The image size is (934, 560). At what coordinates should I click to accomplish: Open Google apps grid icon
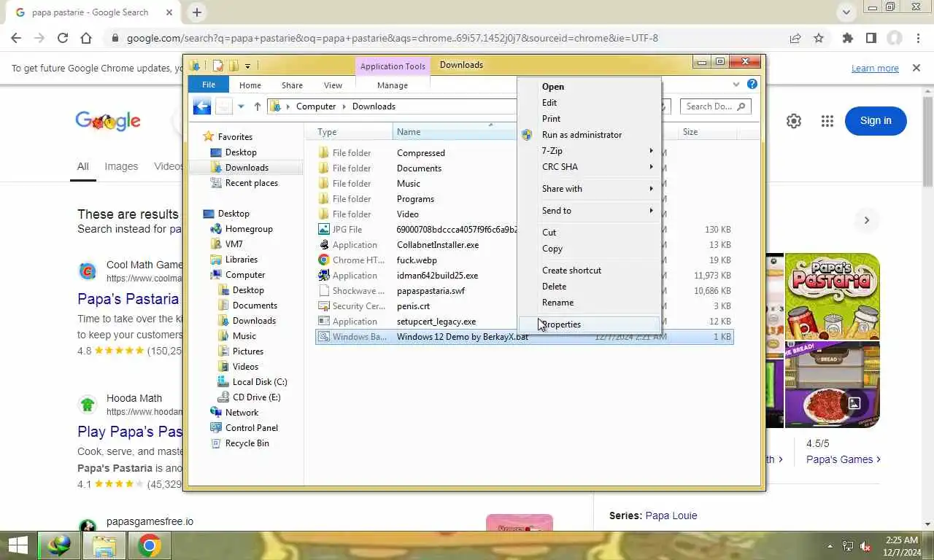tap(827, 121)
